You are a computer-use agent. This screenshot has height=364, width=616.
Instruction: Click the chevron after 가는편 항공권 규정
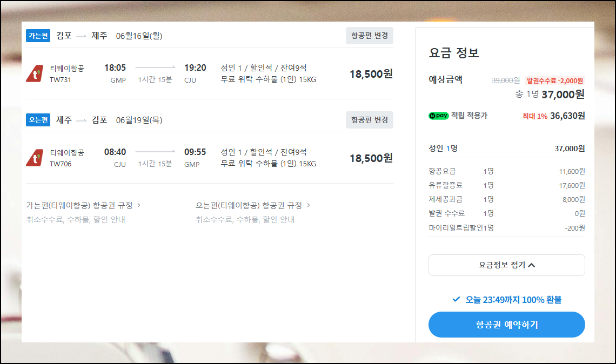pyautogui.click(x=139, y=205)
